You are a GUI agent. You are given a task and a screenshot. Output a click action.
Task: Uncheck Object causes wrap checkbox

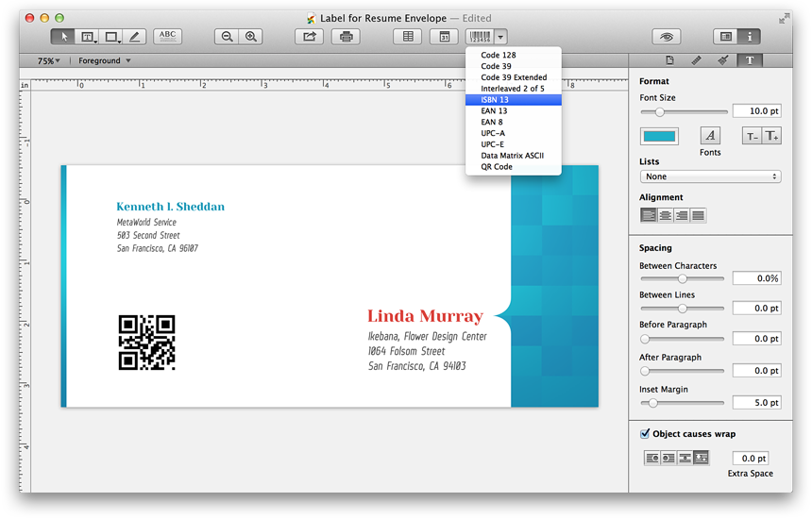(645, 434)
